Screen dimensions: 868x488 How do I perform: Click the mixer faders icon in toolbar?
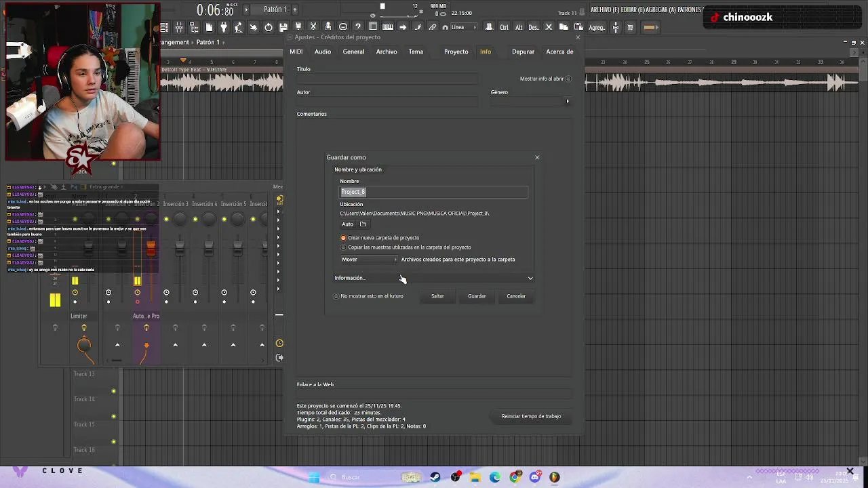(x=179, y=27)
